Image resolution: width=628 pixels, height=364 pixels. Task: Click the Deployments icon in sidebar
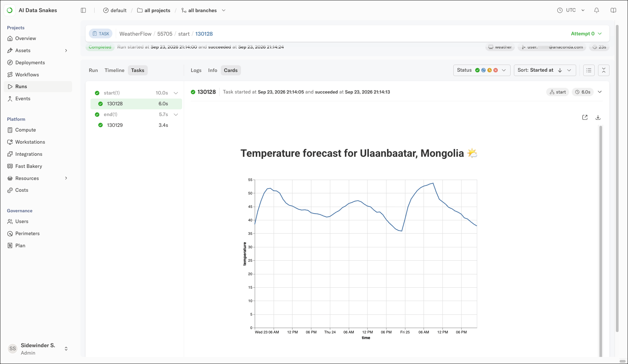[x=10, y=63]
